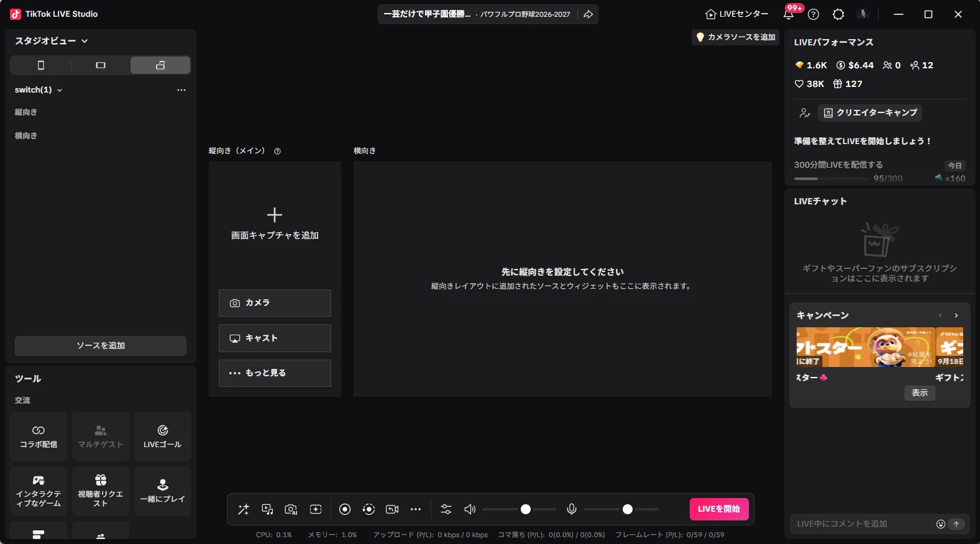
Task: Add a screen capture with 画面キャプチャを追加
Action: tap(275, 224)
